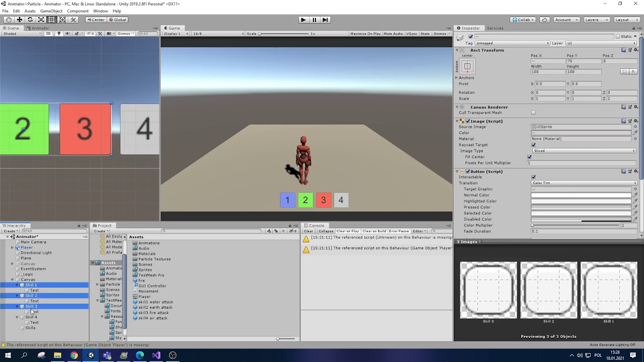Viewport: 644px width, 362px height.
Task: Toggle GameObject active checkbox in Inspector
Action: (470, 37)
